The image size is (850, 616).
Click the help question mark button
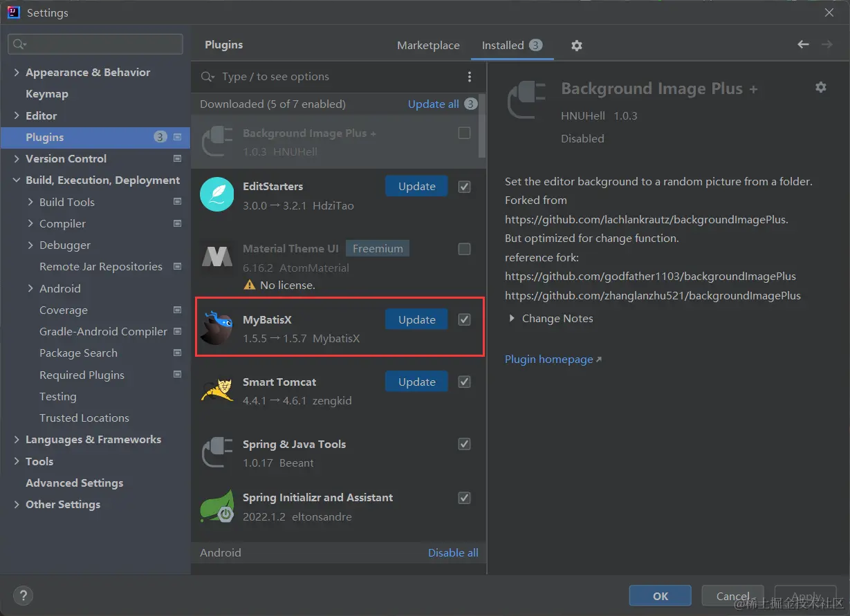pyautogui.click(x=23, y=595)
